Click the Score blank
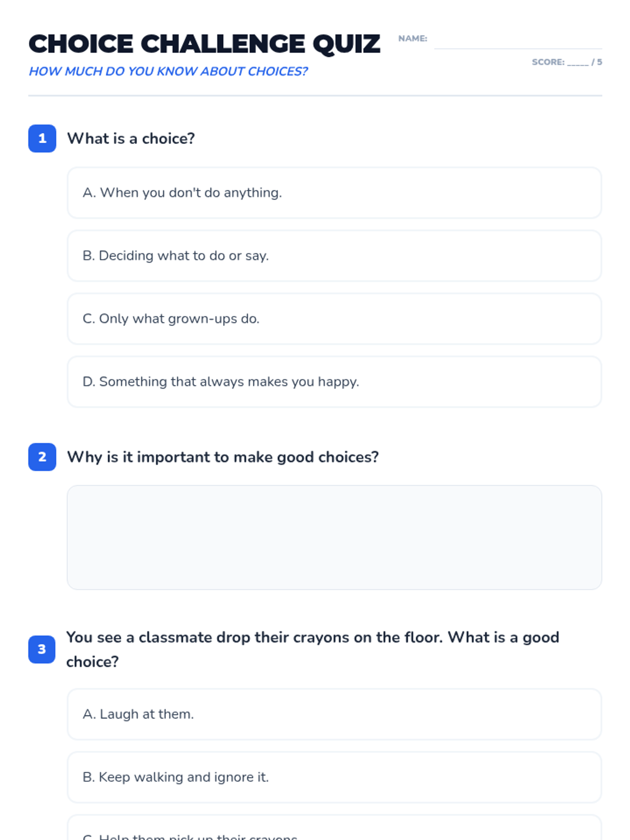Screen dimensions: 630x840 (x=577, y=63)
